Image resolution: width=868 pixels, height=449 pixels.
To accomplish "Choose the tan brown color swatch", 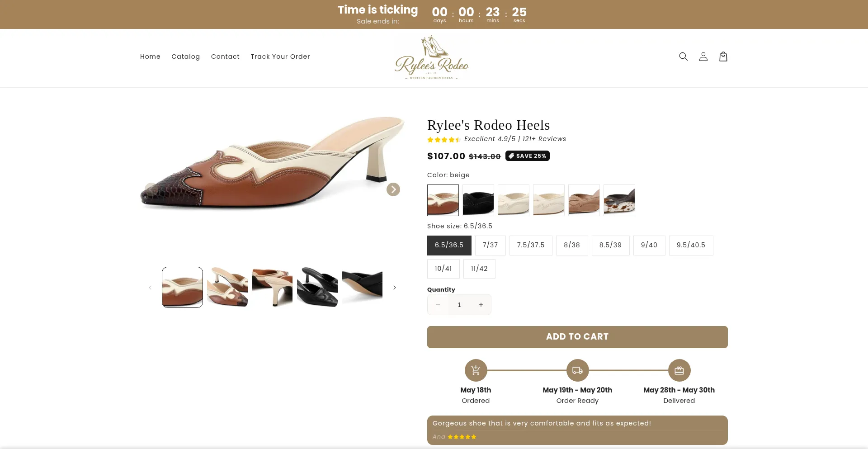I will (584, 200).
